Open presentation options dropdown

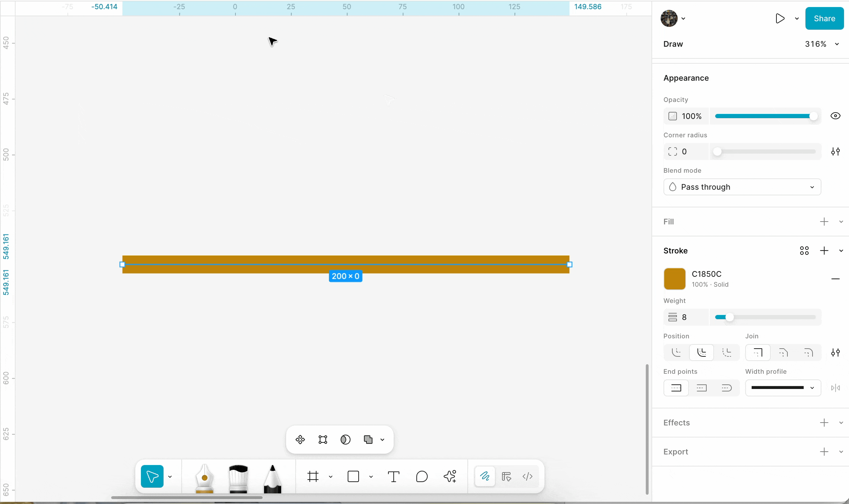pyautogui.click(x=797, y=19)
